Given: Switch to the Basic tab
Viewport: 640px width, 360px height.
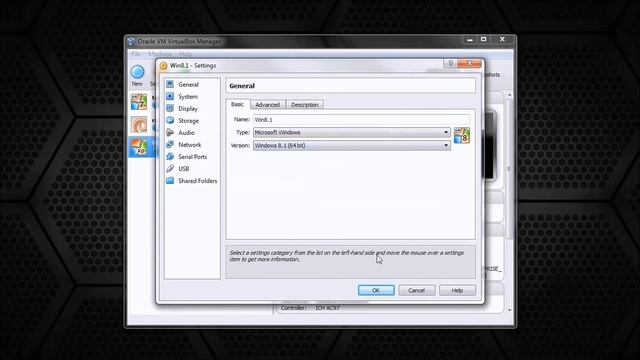Looking at the screenshot, I should coord(238,104).
